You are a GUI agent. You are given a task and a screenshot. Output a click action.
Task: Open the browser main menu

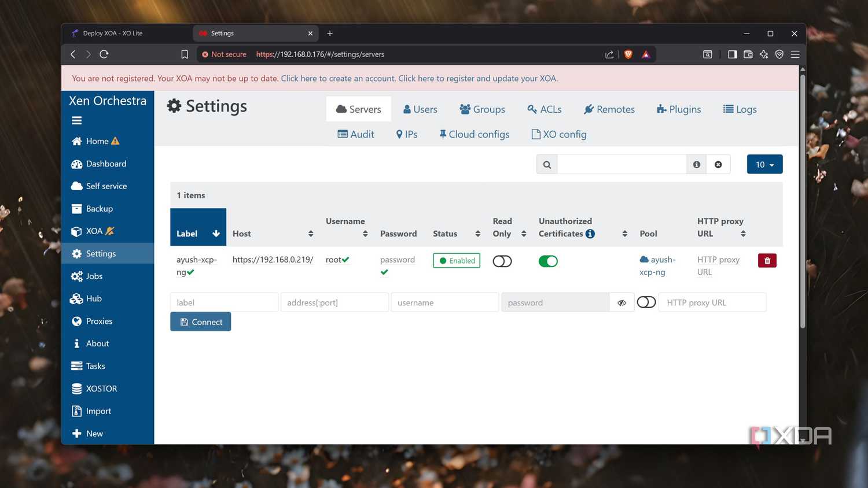coord(795,54)
